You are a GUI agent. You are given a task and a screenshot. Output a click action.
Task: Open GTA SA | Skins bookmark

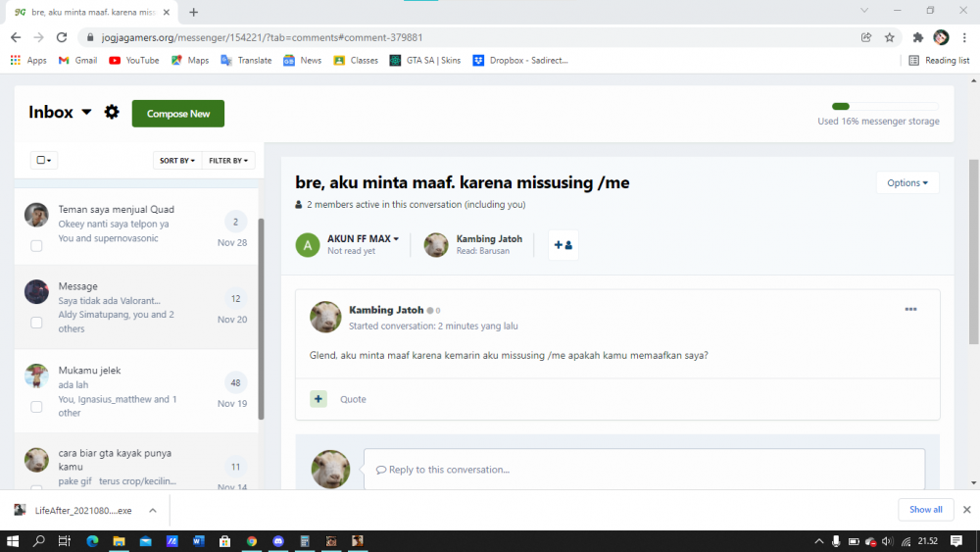tap(425, 61)
